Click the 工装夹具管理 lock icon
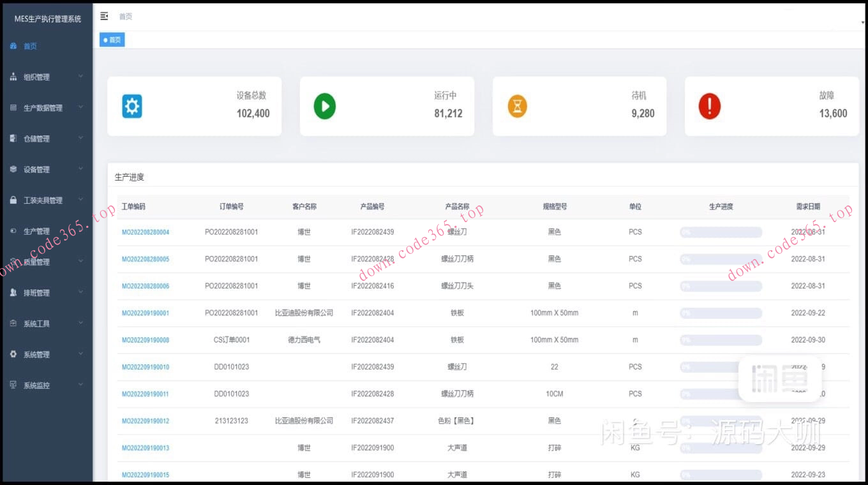The image size is (868, 485). 13,200
